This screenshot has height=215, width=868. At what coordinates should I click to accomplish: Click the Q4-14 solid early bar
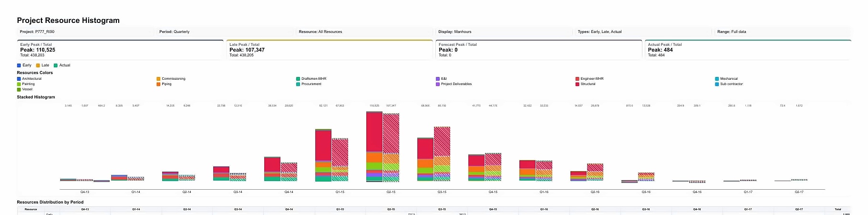coord(272,169)
